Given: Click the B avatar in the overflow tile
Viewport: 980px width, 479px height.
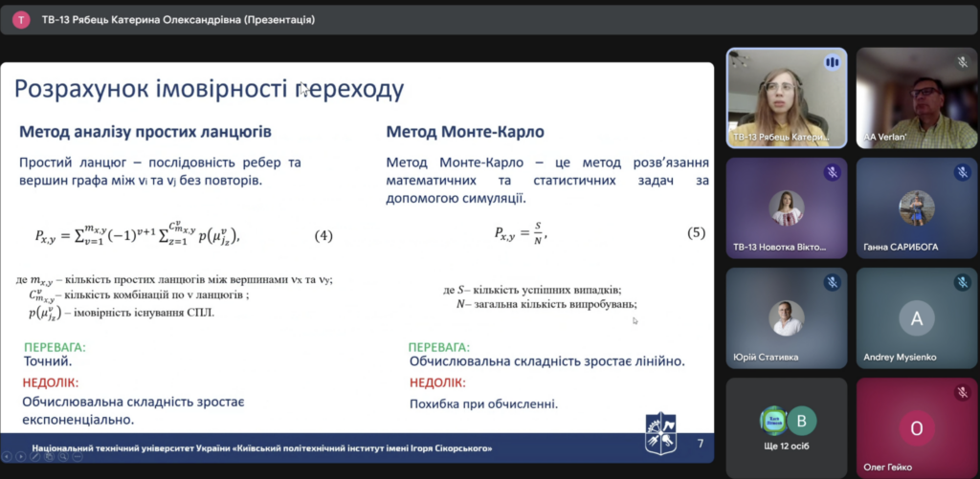Looking at the screenshot, I should (x=801, y=421).
